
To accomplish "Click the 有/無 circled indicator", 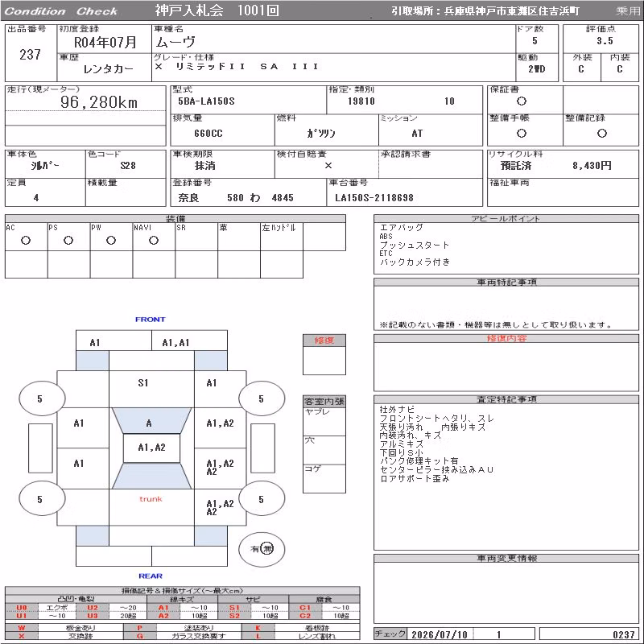I will pyautogui.click(x=262, y=549).
